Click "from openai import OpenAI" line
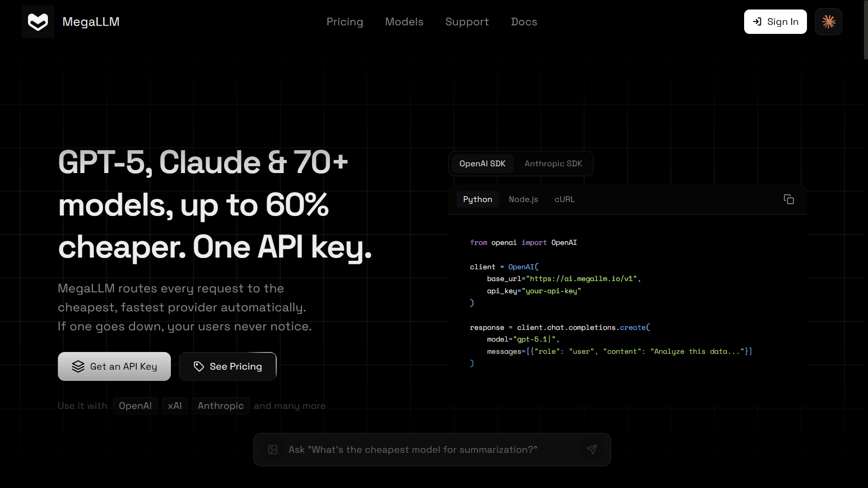 click(x=524, y=243)
